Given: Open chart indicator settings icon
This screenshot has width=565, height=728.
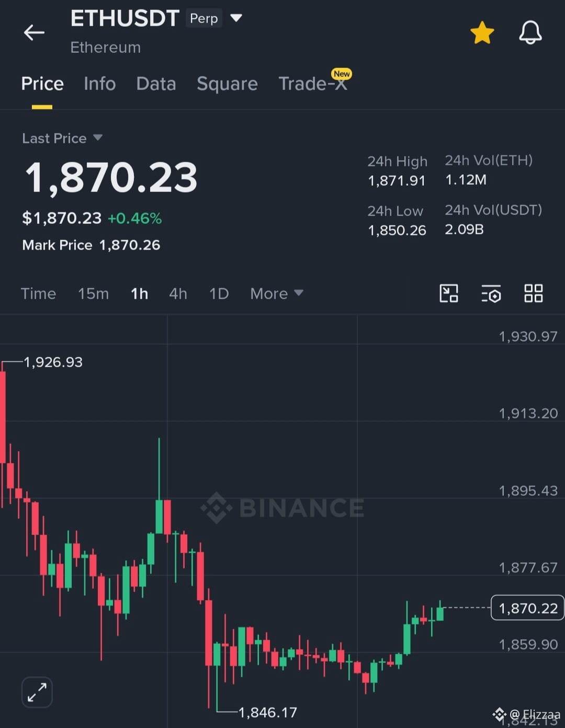Looking at the screenshot, I should (491, 293).
